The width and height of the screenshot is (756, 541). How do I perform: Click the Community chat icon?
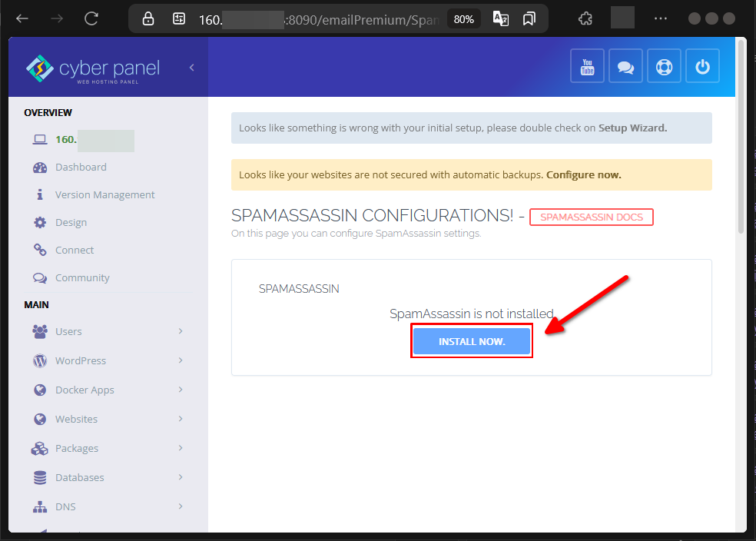(40, 278)
